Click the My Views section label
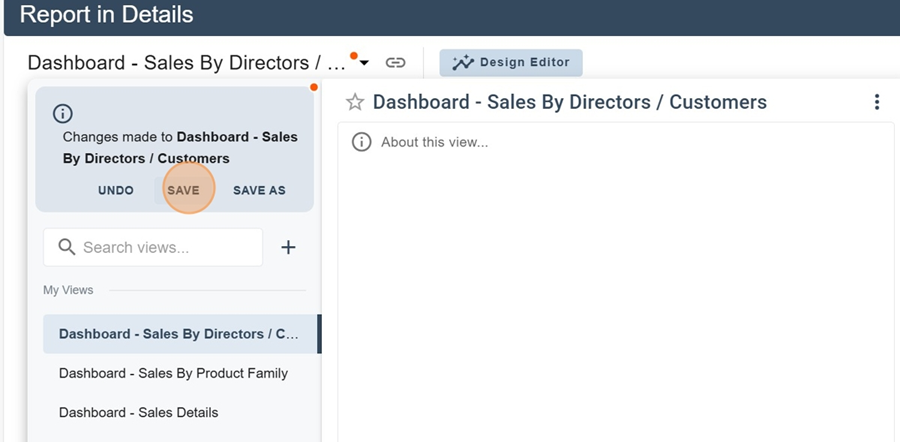The image size is (900, 442). click(x=68, y=290)
